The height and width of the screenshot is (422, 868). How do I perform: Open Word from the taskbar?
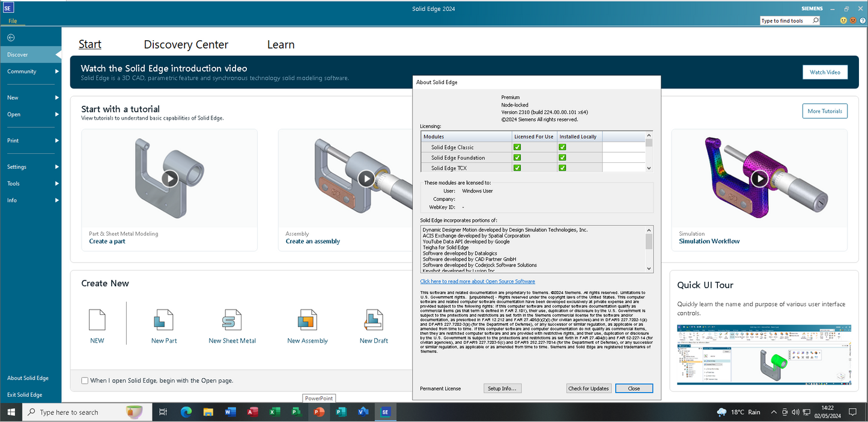coord(231,412)
